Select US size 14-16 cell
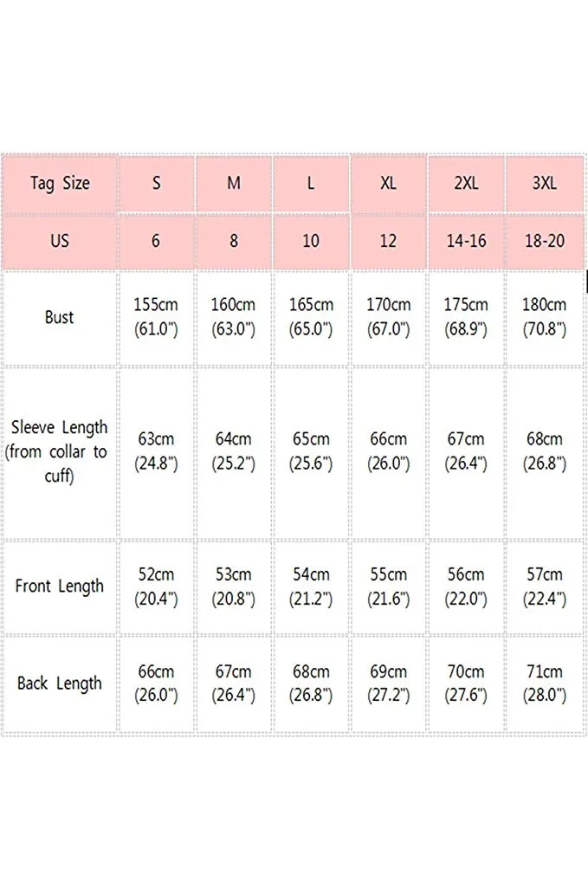Image resolution: width=588 pixels, height=888 pixels. click(x=466, y=240)
